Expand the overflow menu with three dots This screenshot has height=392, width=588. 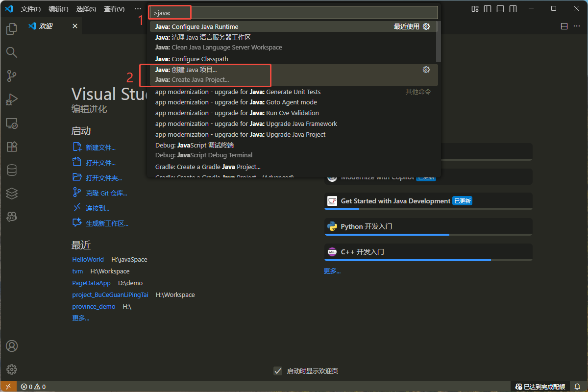pyautogui.click(x=138, y=9)
